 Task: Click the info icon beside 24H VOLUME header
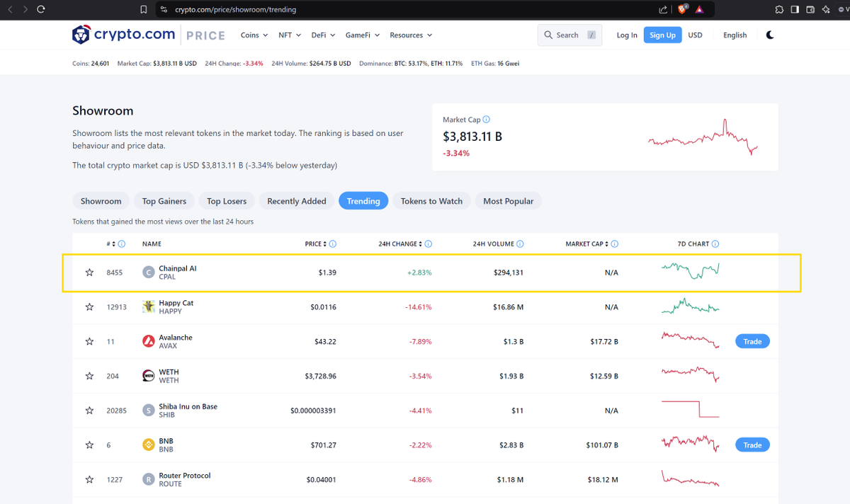tap(520, 244)
